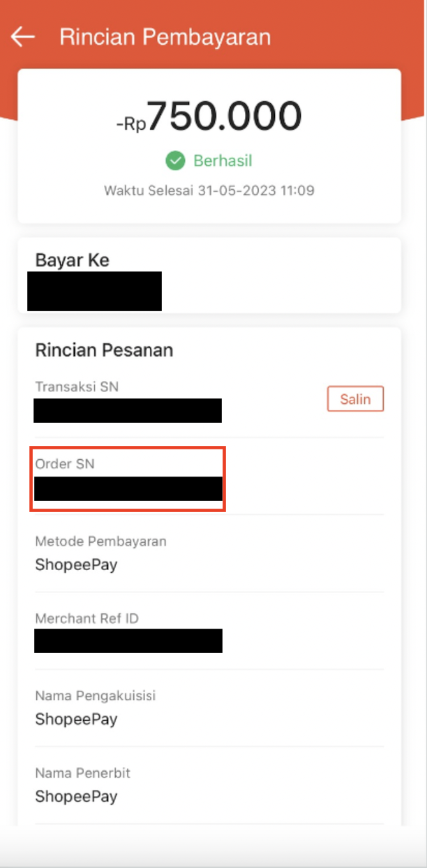The image size is (427, 868).
Task: Click the Rincian Pesanan section heading
Action: click(x=104, y=350)
